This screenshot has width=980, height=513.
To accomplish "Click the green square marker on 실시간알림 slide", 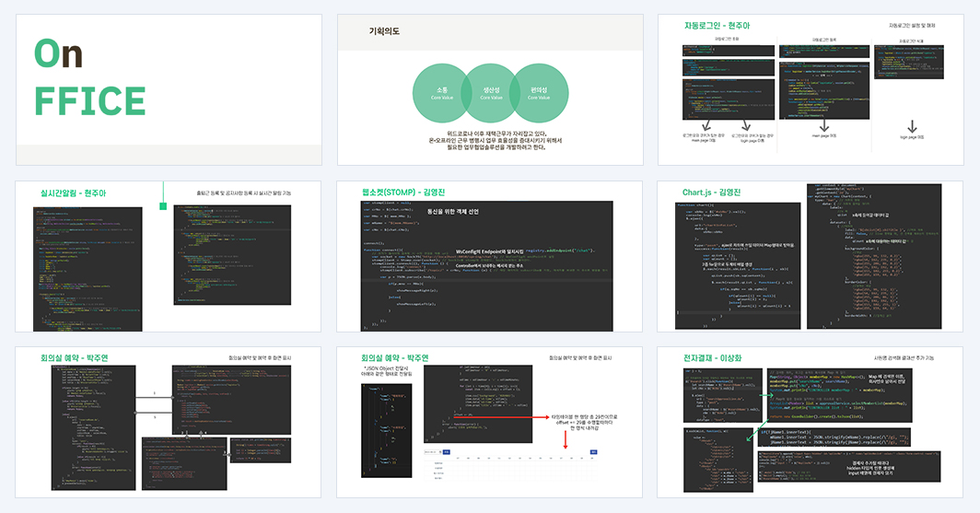I will (163, 206).
